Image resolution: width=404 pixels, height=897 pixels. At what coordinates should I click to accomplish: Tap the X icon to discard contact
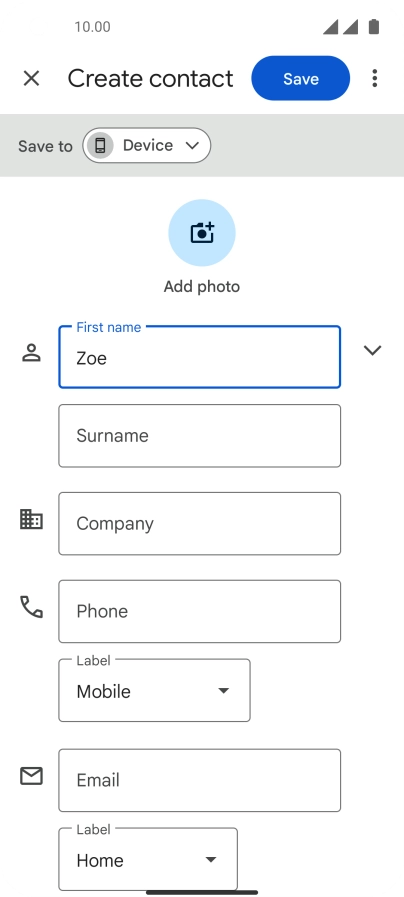tap(31, 78)
